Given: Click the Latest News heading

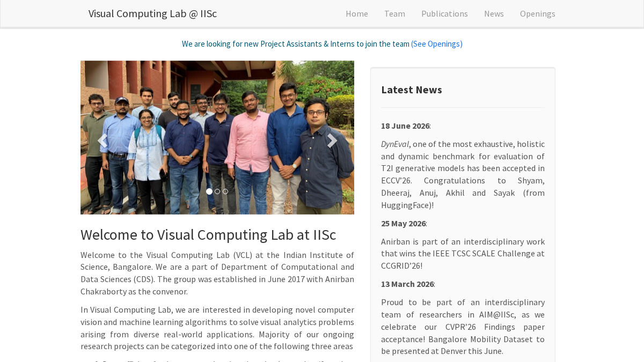Looking at the screenshot, I should point(412,90).
